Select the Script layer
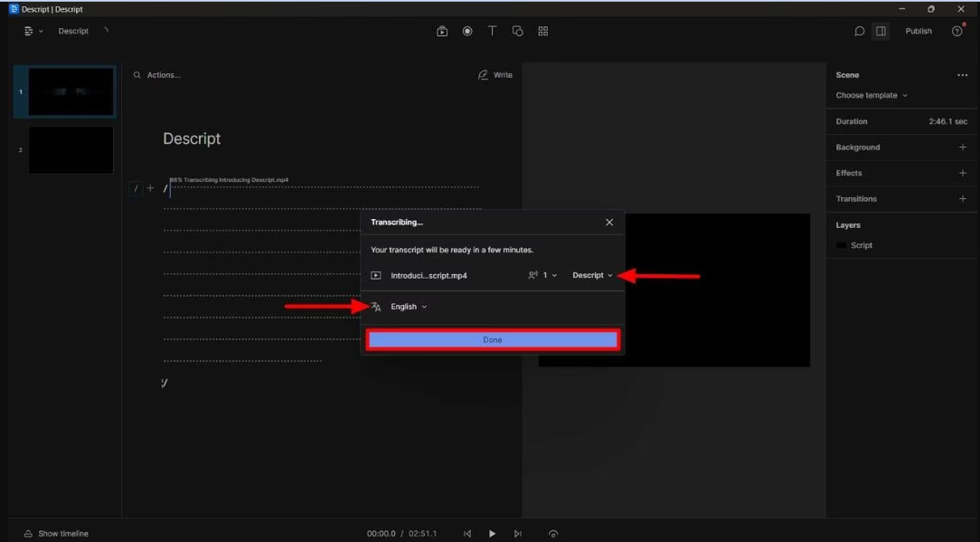The width and height of the screenshot is (980, 542). coord(862,245)
